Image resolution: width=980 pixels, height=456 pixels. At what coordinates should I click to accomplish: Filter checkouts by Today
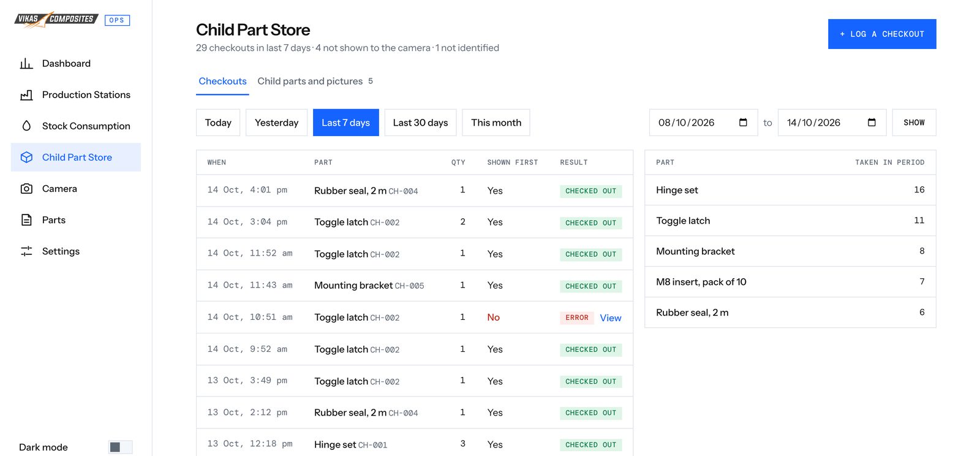[x=218, y=123]
